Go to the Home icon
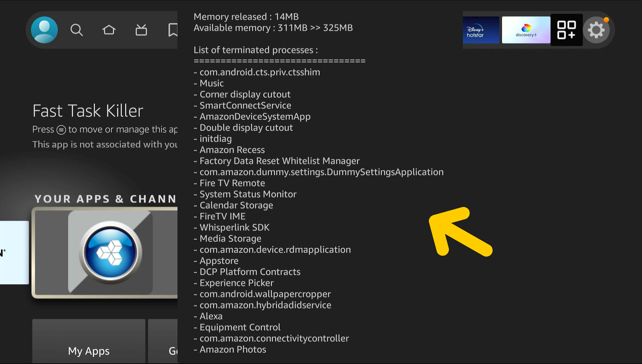The image size is (642, 364). pyautogui.click(x=109, y=30)
